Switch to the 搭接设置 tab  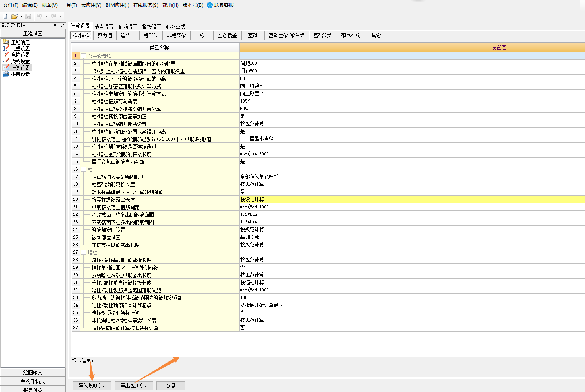pos(152,27)
